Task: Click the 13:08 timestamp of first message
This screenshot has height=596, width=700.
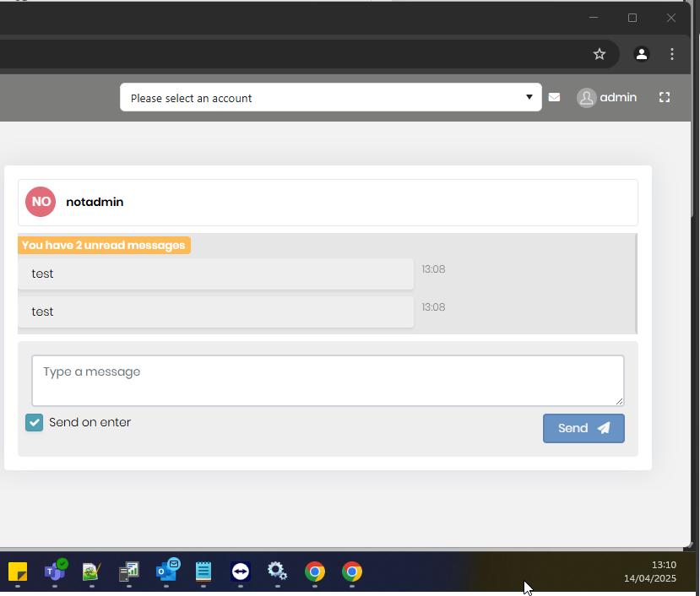Action: pyautogui.click(x=433, y=269)
